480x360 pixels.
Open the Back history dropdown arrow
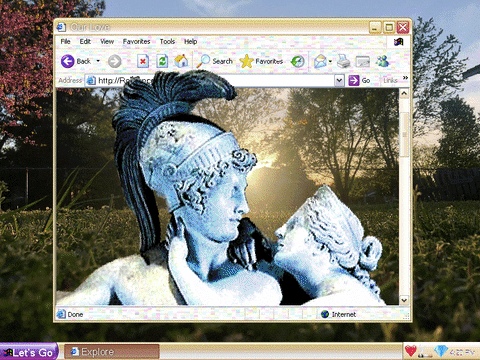[x=98, y=61]
